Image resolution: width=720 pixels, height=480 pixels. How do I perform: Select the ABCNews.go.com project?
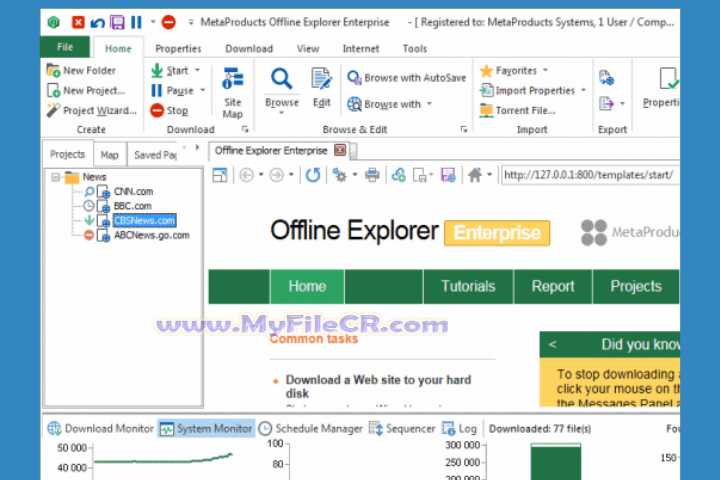pyautogui.click(x=152, y=235)
